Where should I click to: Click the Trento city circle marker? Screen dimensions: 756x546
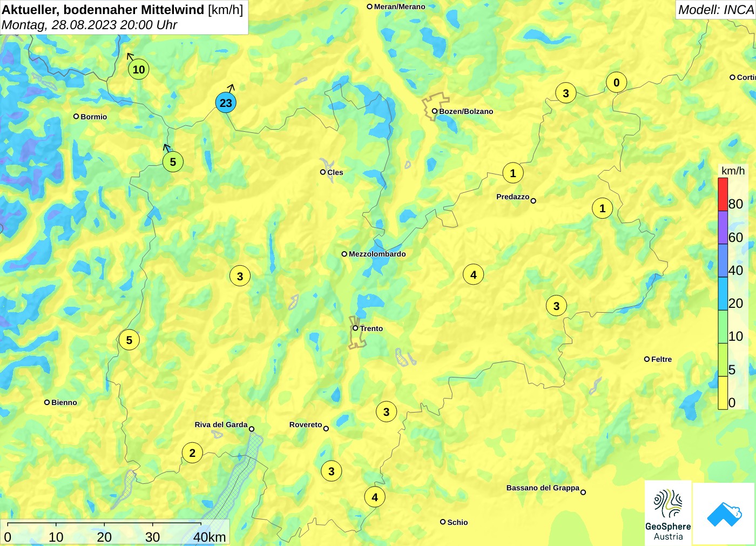(355, 328)
